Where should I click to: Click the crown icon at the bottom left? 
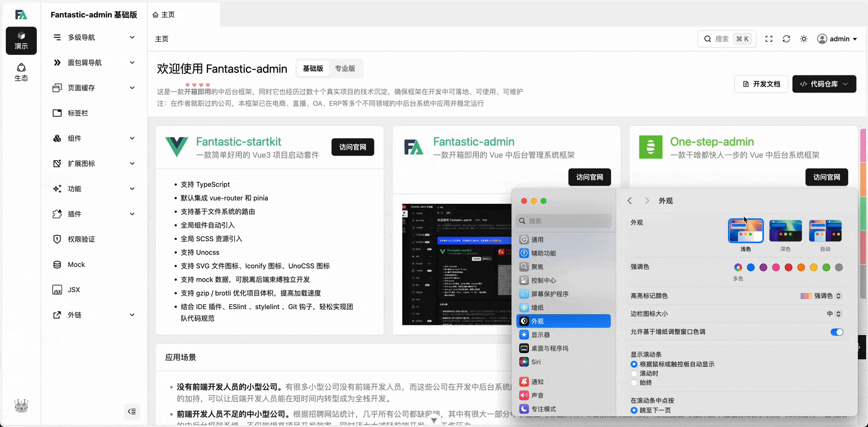[x=21, y=406]
